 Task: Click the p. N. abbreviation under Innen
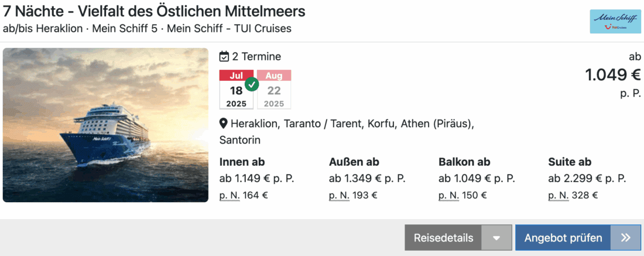(x=229, y=196)
